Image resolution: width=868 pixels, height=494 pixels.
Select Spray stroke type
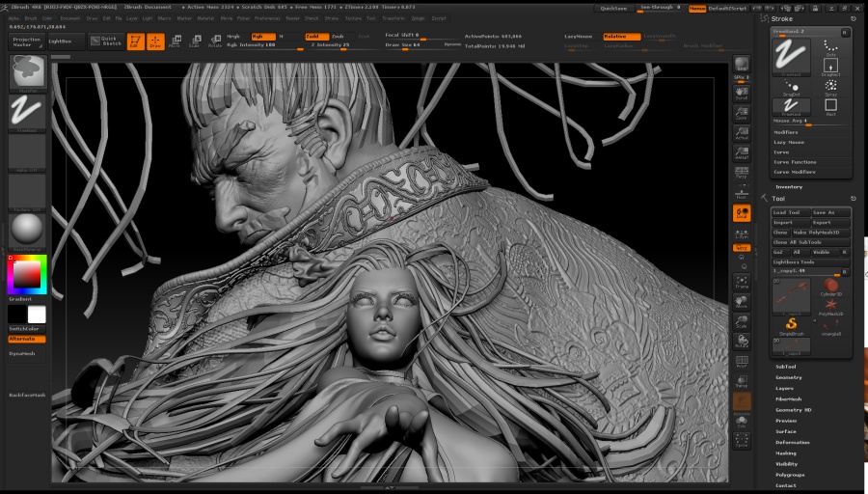coord(830,87)
